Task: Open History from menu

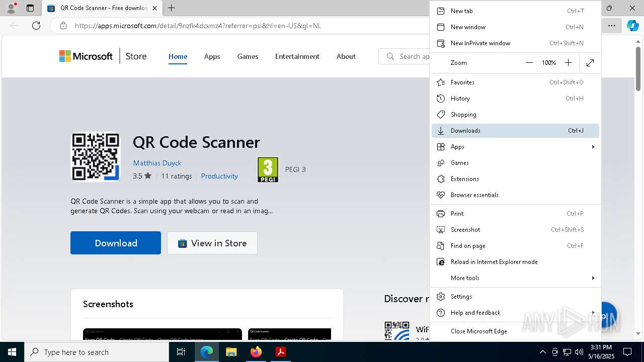Action: pyautogui.click(x=515, y=99)
